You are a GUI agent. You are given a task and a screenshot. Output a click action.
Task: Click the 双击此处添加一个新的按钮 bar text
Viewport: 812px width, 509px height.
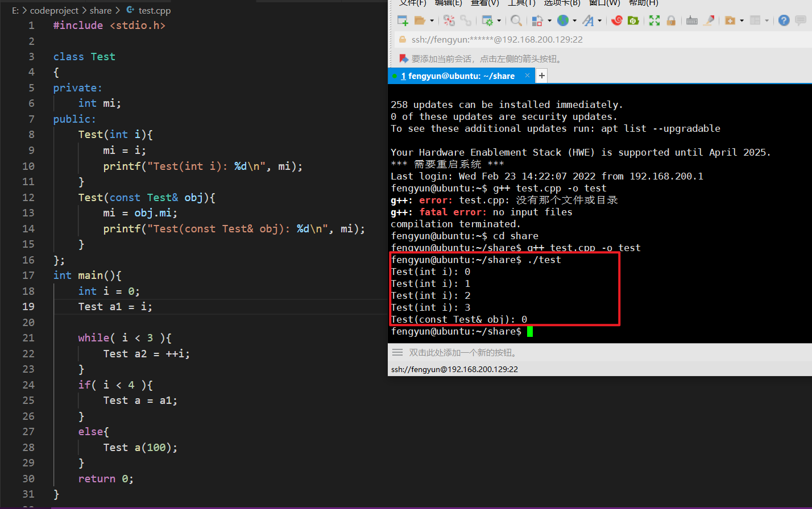[463, 353]
